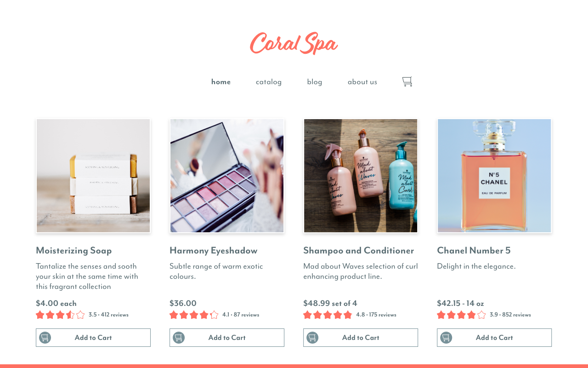
Task: Open the Moisterizing Soap product image
Action: click(93, 176)
